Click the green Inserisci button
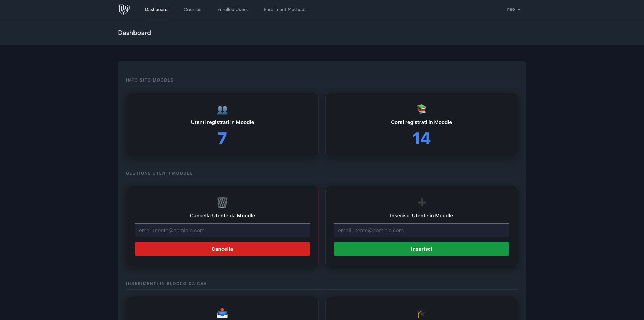This screenshot has height=320, width=644. [x=422, y=249]
